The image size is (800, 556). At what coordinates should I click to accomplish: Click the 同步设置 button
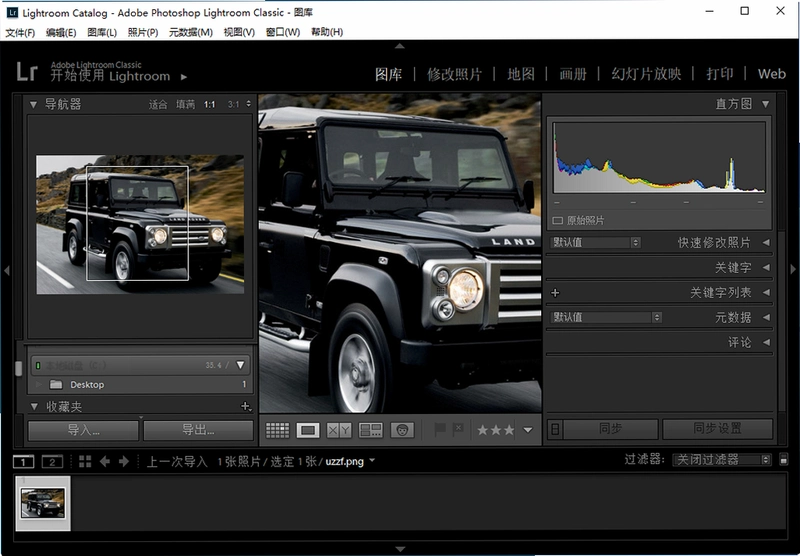click(717, 429)
